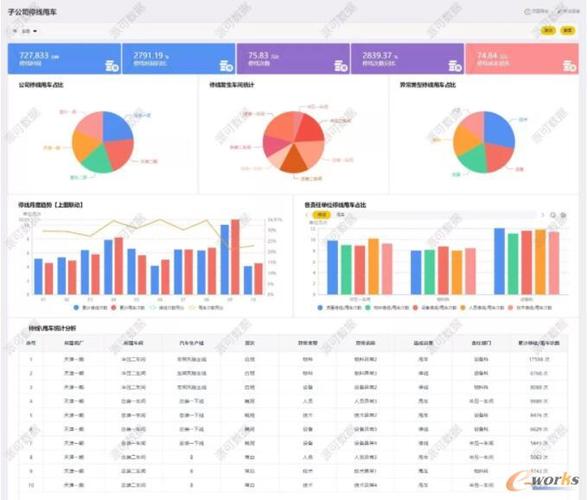Image resolution: width=588 pixels, height=500 pixels.
Task: Switch to the second tab beside yellow tab
Action: point(340,215)
